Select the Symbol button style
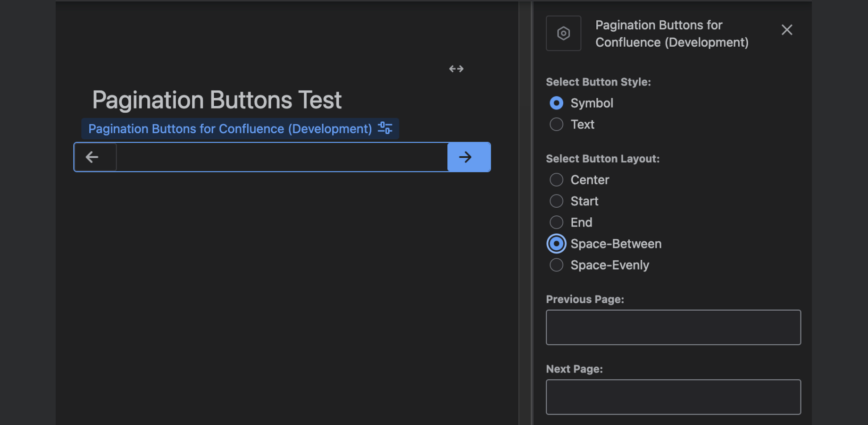 557,103
